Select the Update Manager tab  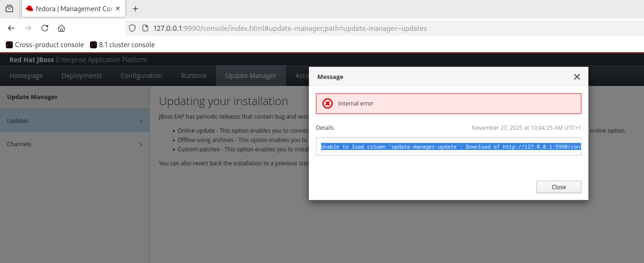(251, 76)
